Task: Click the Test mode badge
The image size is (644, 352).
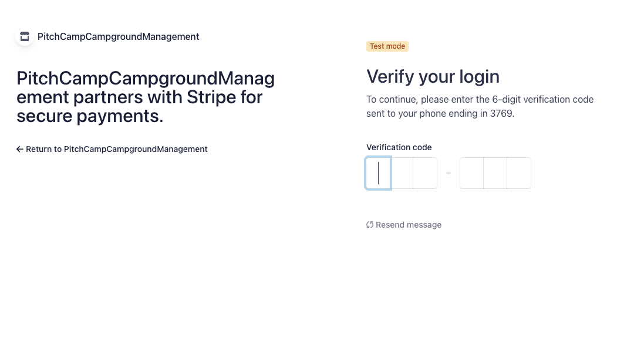Action: point(387,46)
